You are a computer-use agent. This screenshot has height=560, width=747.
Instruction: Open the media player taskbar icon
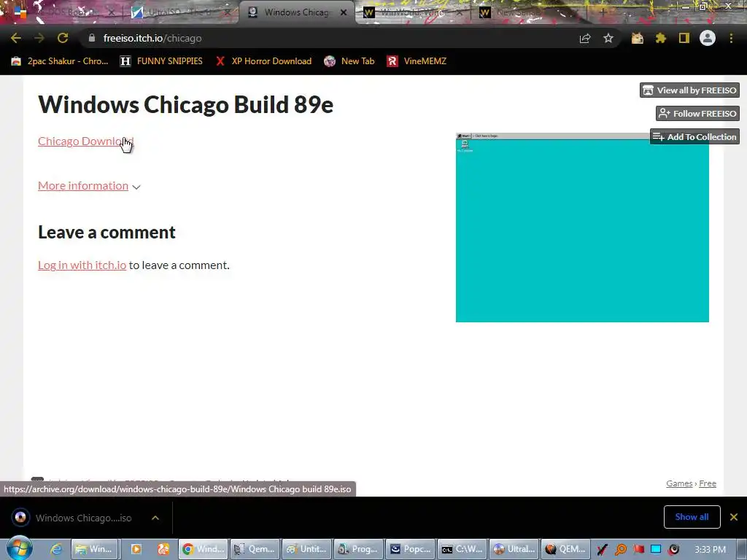pos(136,549)
